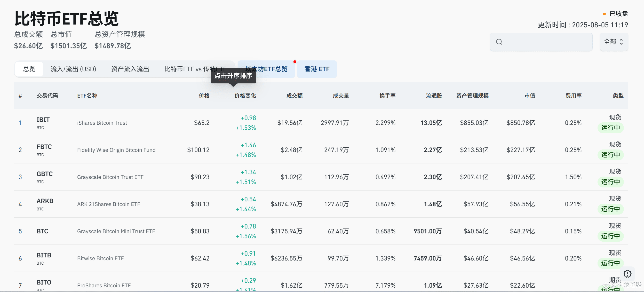This screenshot has height=292, width=644.
Task: Open the IBIT ticker link
Action: point(43,120)
